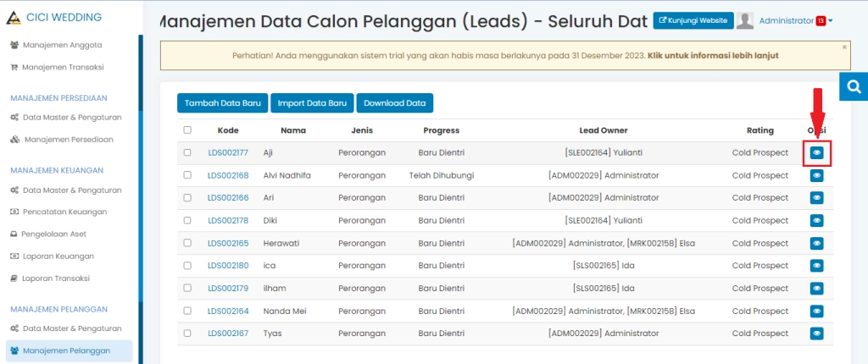Screen dimensions: 868x364
Task: Click Tambah Data Baru button
Action: [223, 103]
